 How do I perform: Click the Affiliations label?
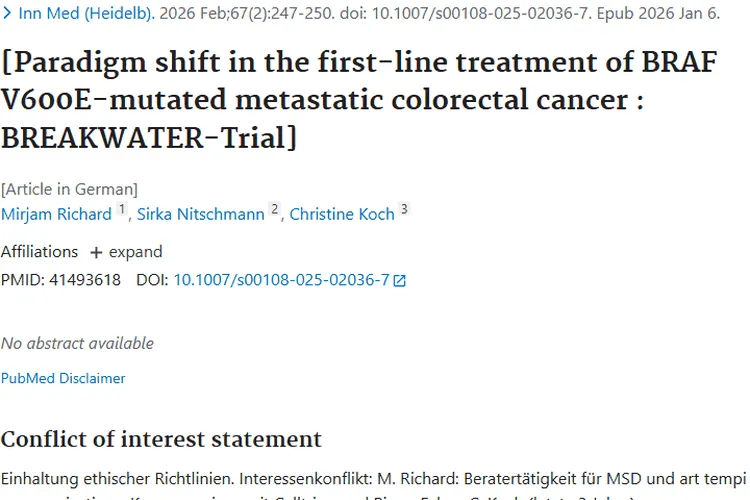39,252
